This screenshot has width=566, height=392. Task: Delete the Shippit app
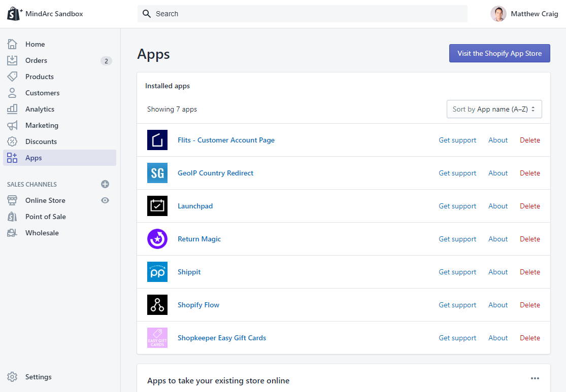click(x=530, y=272)
